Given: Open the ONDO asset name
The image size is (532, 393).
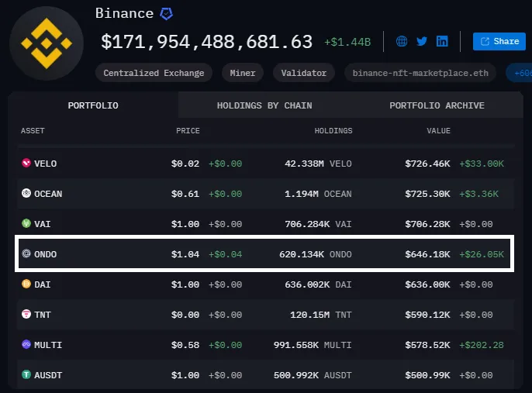Looking at the screenshot, I should (x=46, y=254).
